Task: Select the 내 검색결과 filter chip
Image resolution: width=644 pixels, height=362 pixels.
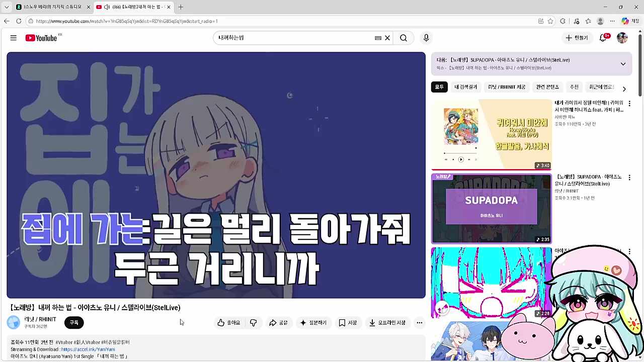Action: [466, 87]
